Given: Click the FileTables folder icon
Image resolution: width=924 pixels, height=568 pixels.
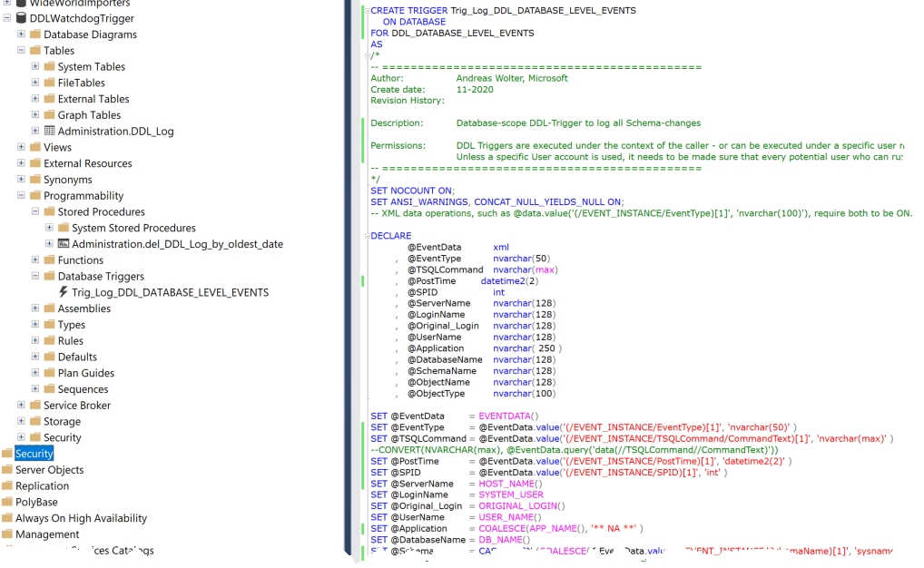Looking at the screenshot, I should (x=50, y=83).
